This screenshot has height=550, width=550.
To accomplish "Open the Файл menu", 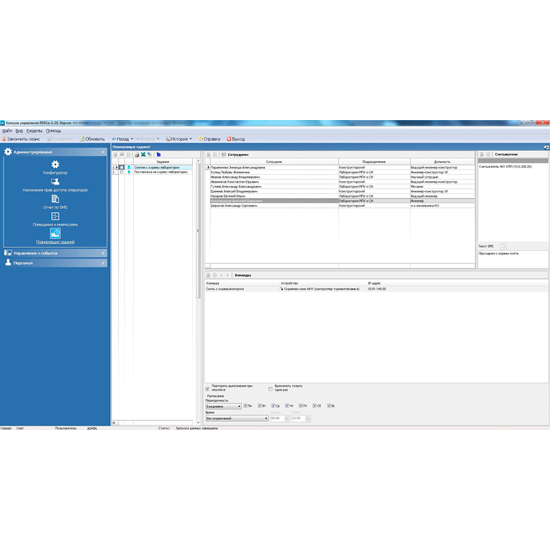I will click(x=7, y=131).
